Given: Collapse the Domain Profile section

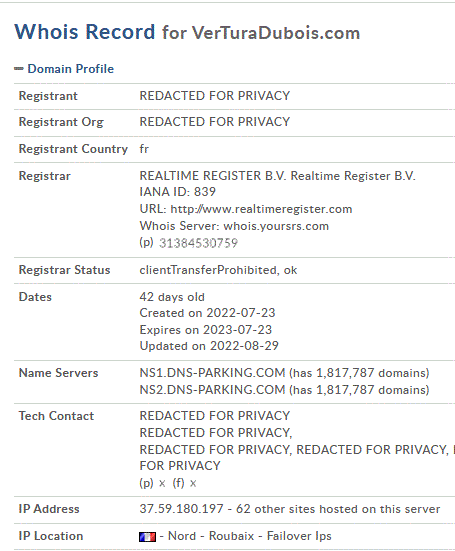Looking at the screenshot, I should point(71,69).
